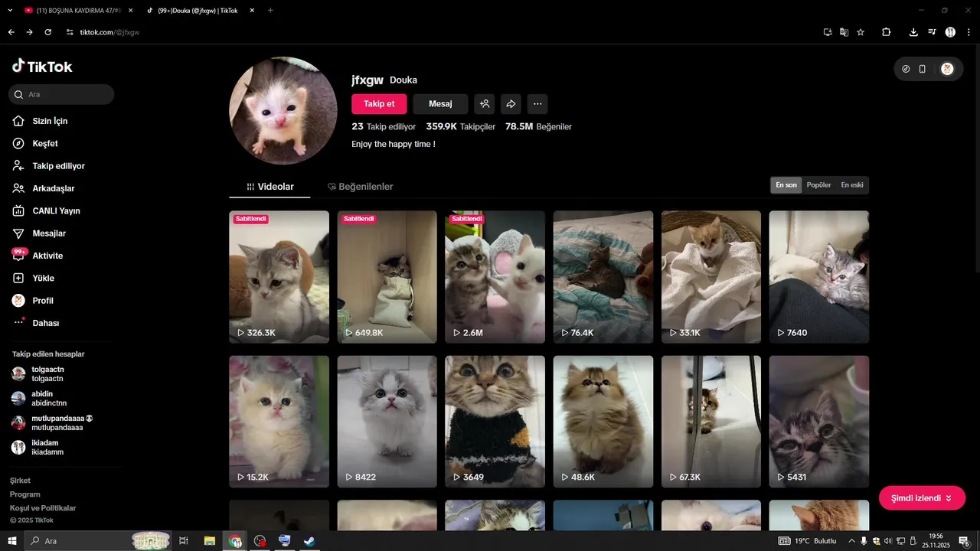Expand Şirket footer section
The width and height of the screenshot is (980, 551).
[20, 481]
